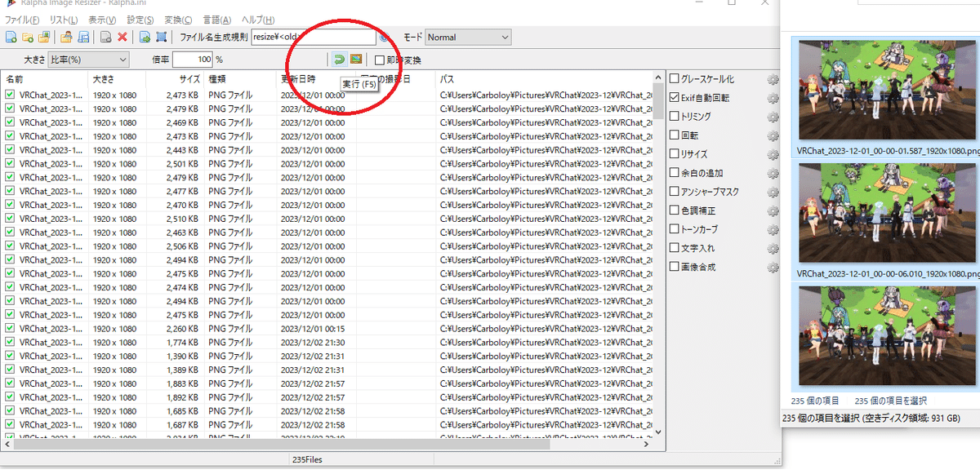Open gear settings for 余白の追加
This screenshot has height=474, width=980.
click(x=773, y=173)
